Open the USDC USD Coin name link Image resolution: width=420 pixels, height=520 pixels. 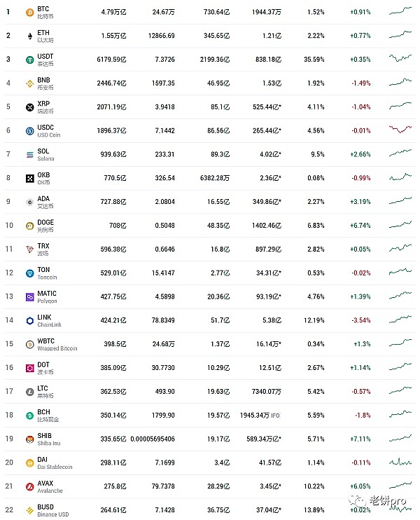click(x=48, y=131)
